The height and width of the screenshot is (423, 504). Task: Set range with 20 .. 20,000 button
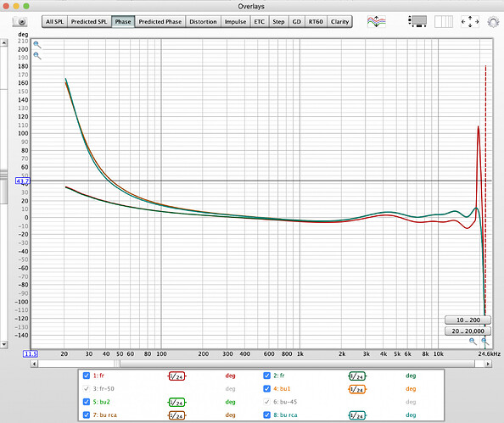pos(468,331)
